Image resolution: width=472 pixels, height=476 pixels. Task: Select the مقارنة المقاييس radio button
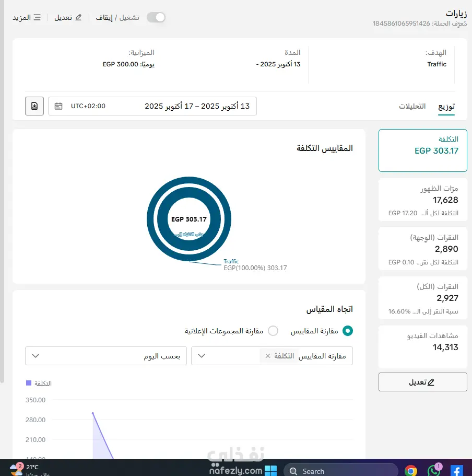click(347, 331)
